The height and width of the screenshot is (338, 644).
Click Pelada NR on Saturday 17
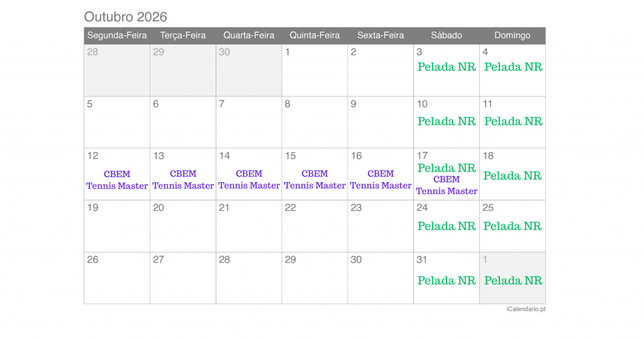(447, 168)
